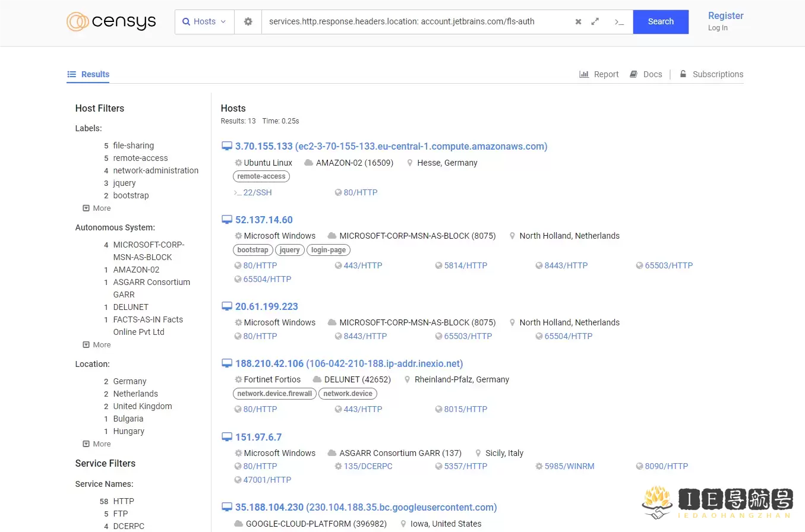Click the Report chart icon
The height and width of the screenshot is (532, 805).
coord(584,74)
